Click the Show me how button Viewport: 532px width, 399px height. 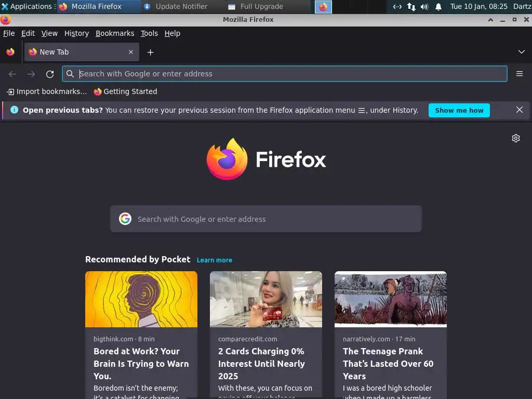(x=459, y=110)
